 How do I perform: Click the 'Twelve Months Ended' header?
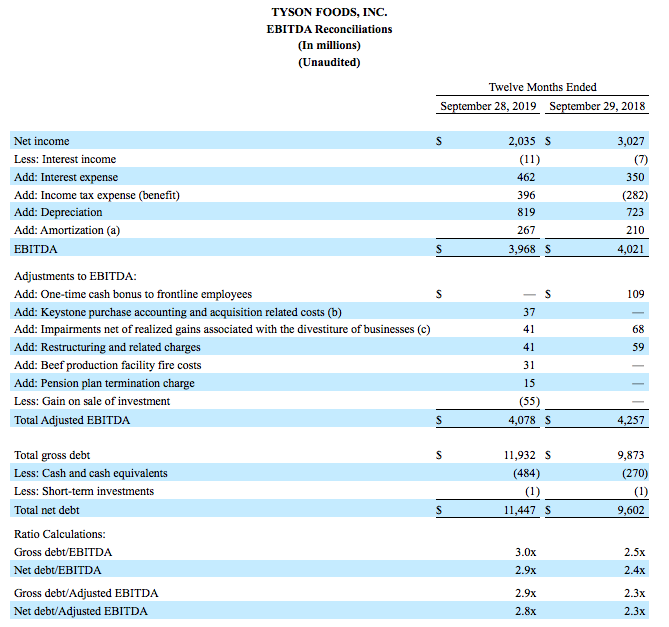542,87
